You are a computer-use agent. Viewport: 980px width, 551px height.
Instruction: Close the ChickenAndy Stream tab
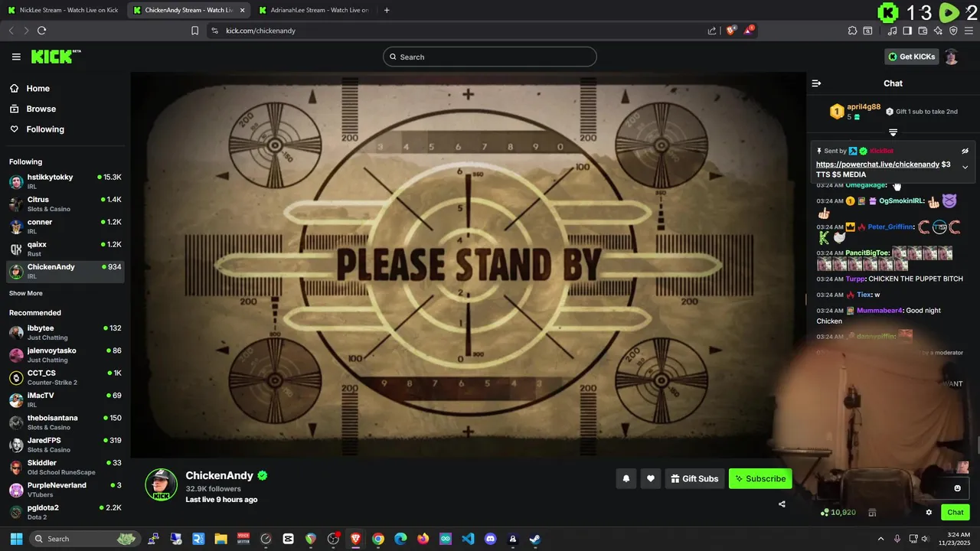(x=242, y=10)
